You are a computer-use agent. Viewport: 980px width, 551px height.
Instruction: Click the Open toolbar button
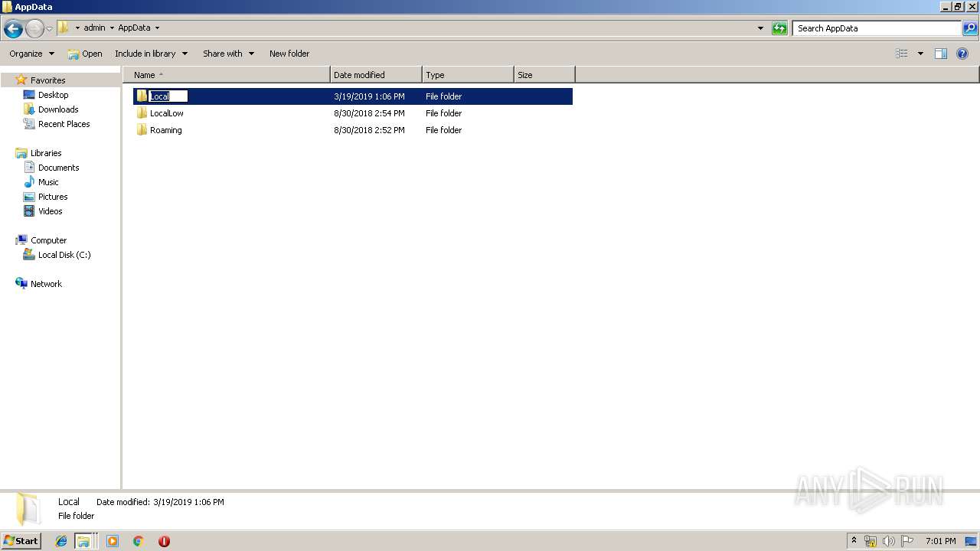85,54
